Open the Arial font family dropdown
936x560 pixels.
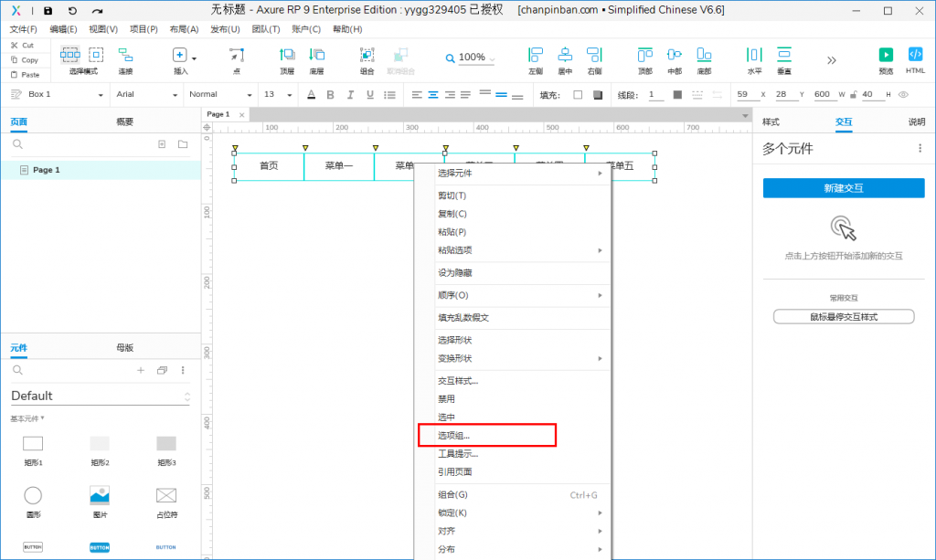click(144, 94)
